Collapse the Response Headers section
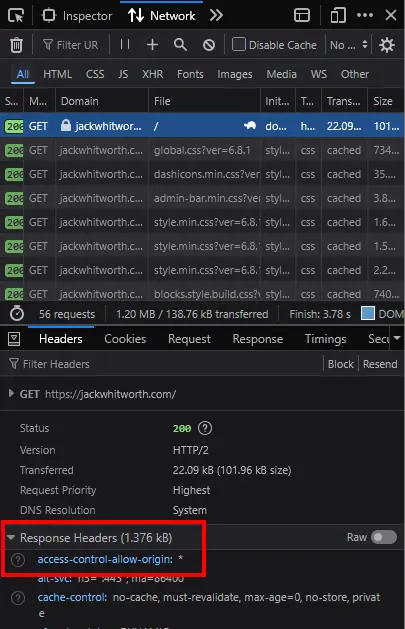Screen dimensions: 405x629 (x=11, y=537)
